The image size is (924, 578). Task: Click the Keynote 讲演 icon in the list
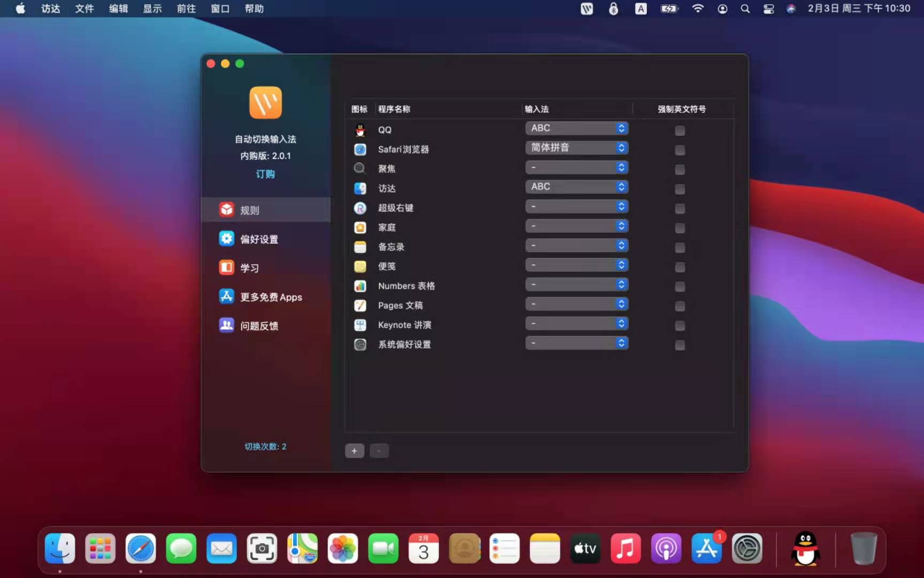pos(360,325)
